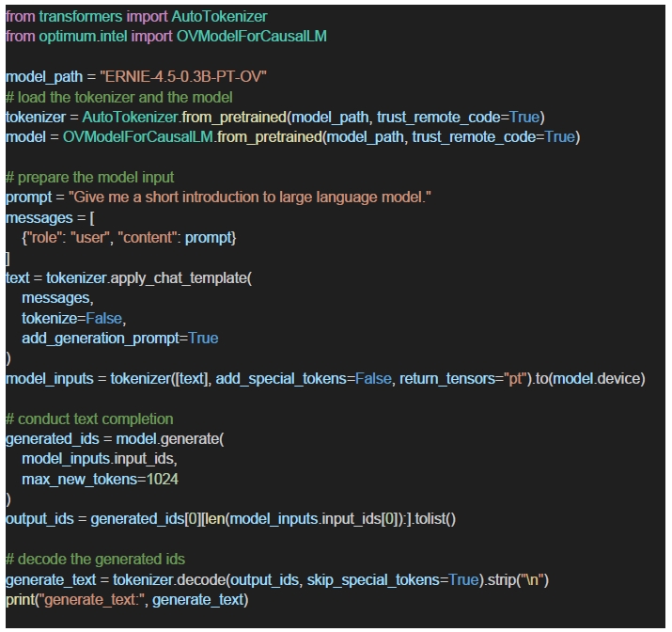Click the 'max_new_tokens=1024' argument

[x=100, y=479]
